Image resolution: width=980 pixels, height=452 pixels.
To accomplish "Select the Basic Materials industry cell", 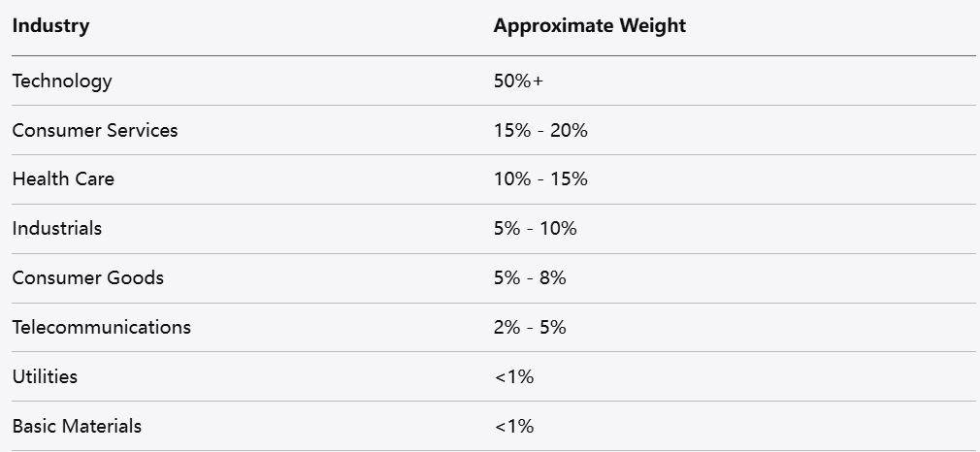I will [77, 426].
